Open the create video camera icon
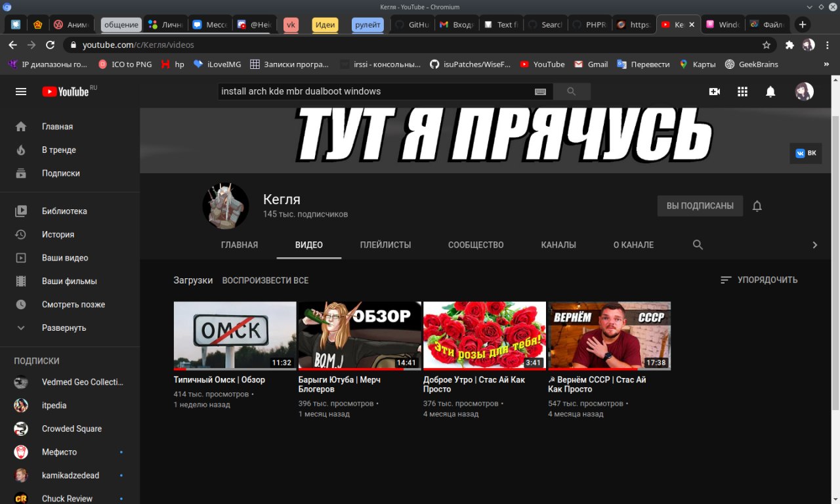Screen dimensions: 840x504 click(715, 92)
